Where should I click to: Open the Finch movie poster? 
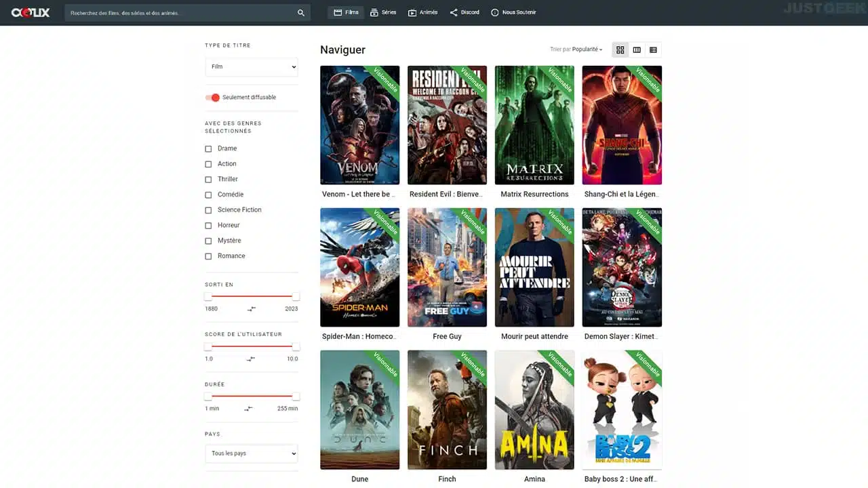click(x=447, y=410)
